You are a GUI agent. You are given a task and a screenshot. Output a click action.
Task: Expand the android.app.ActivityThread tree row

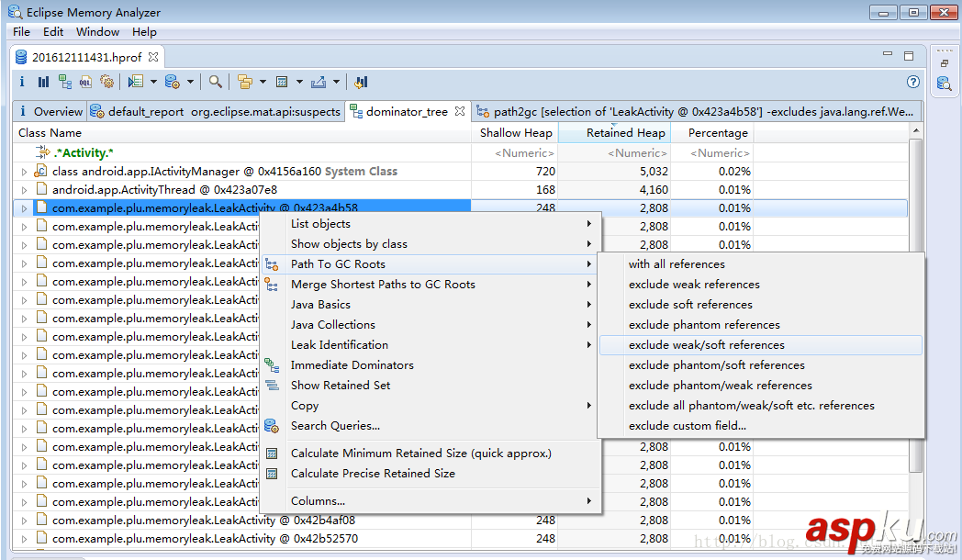tap(24, 190)
